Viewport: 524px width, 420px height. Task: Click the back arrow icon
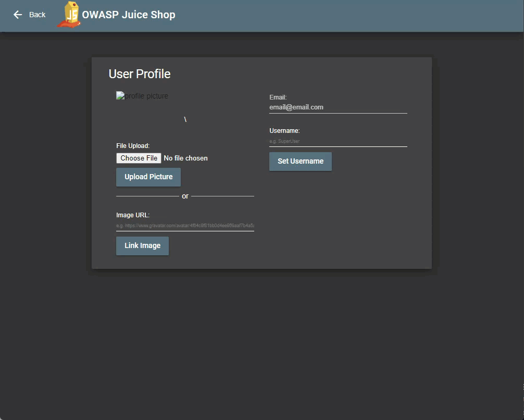coord(18,15)
